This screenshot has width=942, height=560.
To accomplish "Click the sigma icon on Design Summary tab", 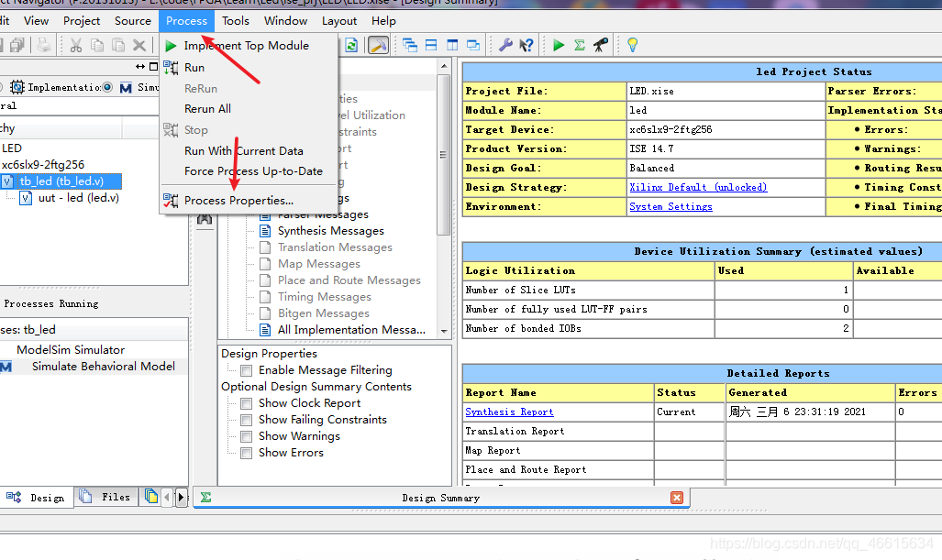I will pyautogui.click(x=206, y=497).
